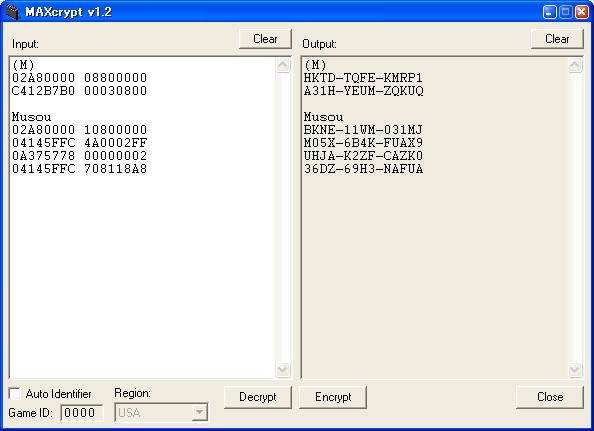Open the Region dropdown arrow

199,412
